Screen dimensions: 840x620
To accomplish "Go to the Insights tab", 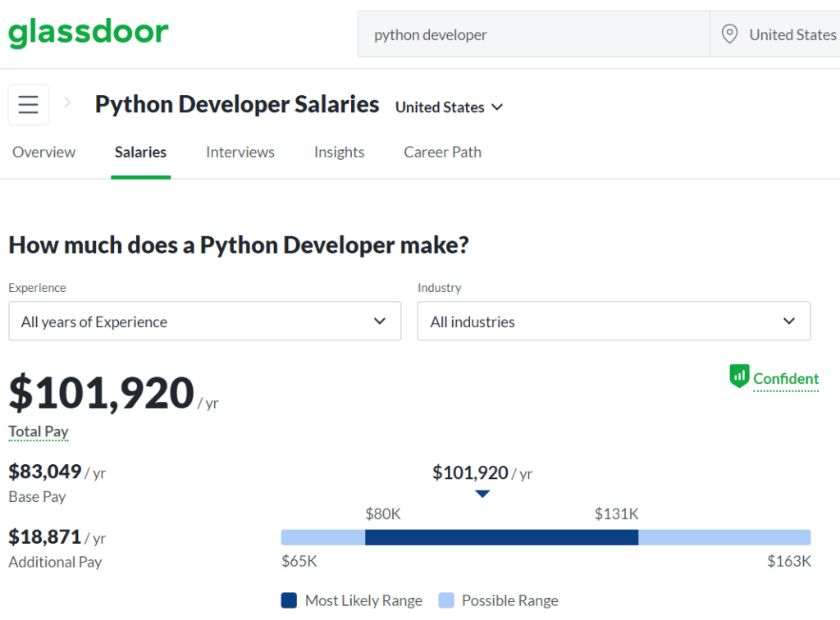I will pyautogui.click(x=339, y=153).
